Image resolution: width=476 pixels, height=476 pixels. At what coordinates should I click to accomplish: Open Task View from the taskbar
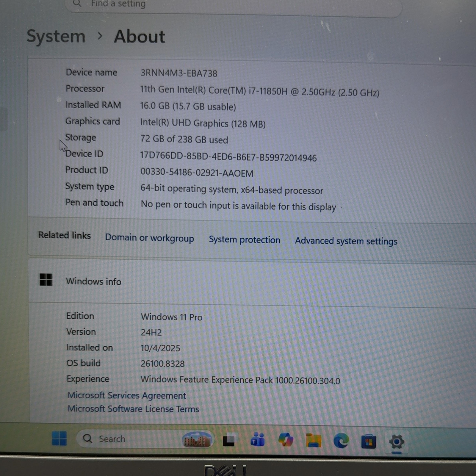click(x=229, y=440)
